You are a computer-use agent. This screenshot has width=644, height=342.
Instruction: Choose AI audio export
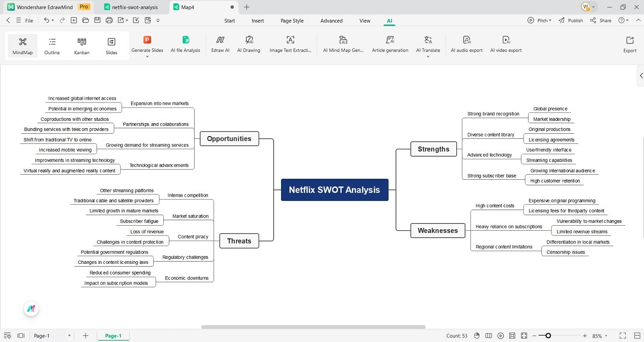(466, 45)
